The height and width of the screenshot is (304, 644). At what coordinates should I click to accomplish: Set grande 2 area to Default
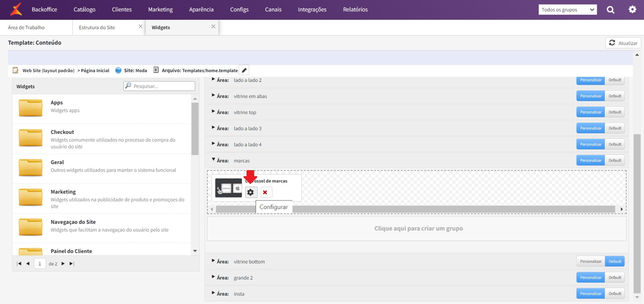(615, 278)
